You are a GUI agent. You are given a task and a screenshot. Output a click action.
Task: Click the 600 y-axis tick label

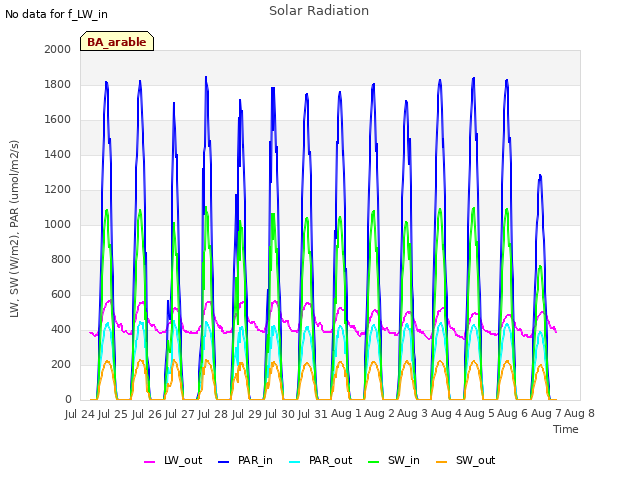(x=61, y=294)
